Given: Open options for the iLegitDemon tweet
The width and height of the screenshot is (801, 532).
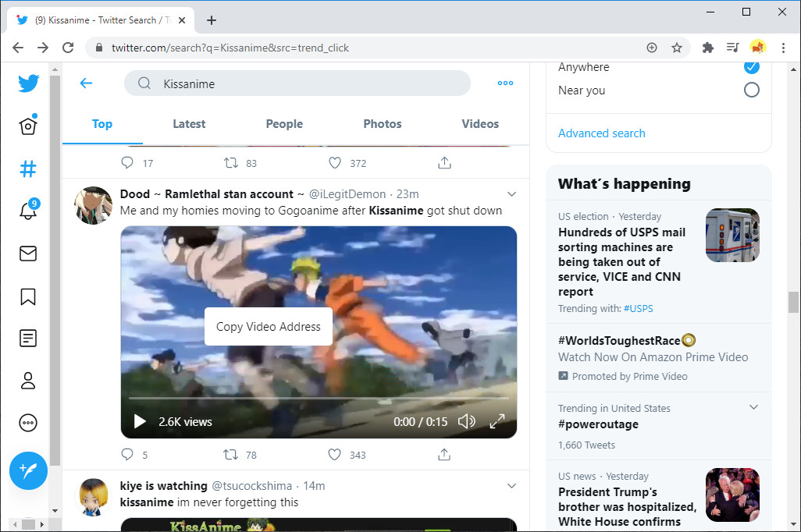Looking at the screenshot, I should tap(511, 193).
